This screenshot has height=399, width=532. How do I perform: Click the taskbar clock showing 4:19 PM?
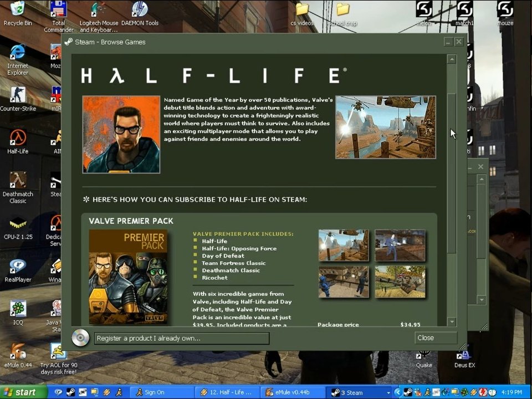coord(511,392)
